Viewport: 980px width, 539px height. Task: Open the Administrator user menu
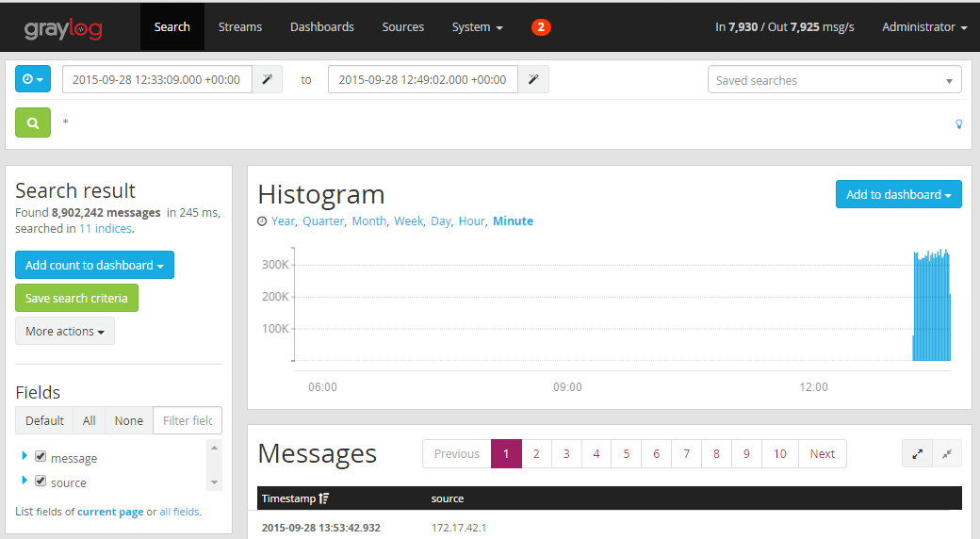pos(924,27)
